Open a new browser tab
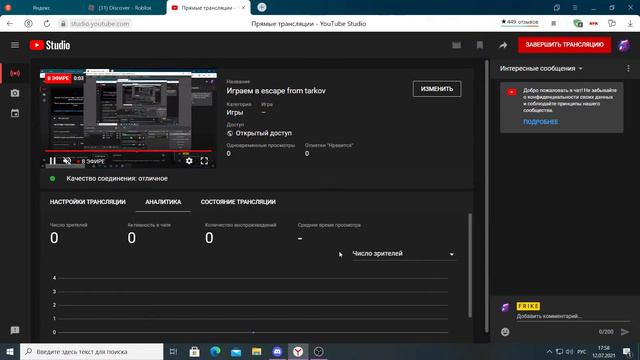Viewport: 640px width, 360px height. 262,7
